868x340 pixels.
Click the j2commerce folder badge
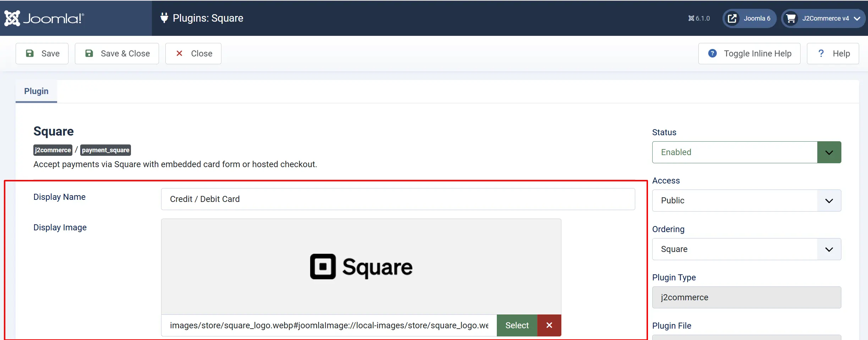point(53,150)
